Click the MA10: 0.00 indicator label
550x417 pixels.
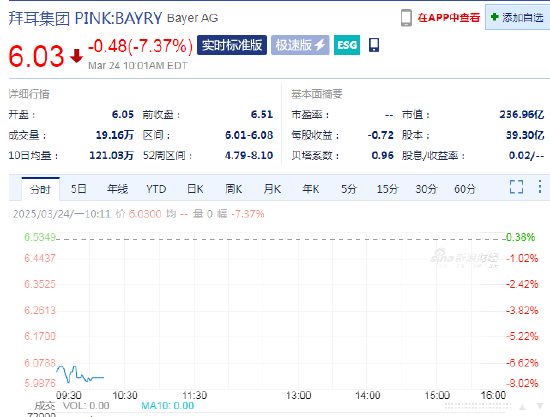168,406
